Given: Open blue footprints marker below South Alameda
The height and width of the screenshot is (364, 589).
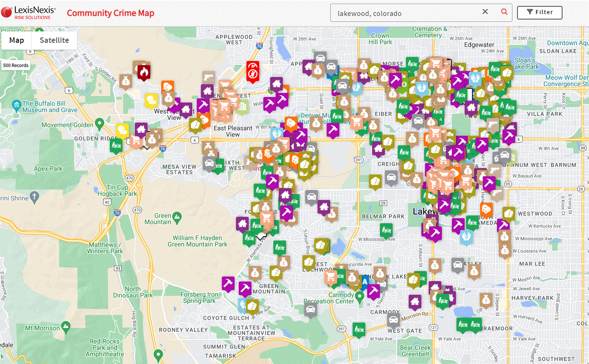Looking at the screenshot, I should (x=466, y=236).
